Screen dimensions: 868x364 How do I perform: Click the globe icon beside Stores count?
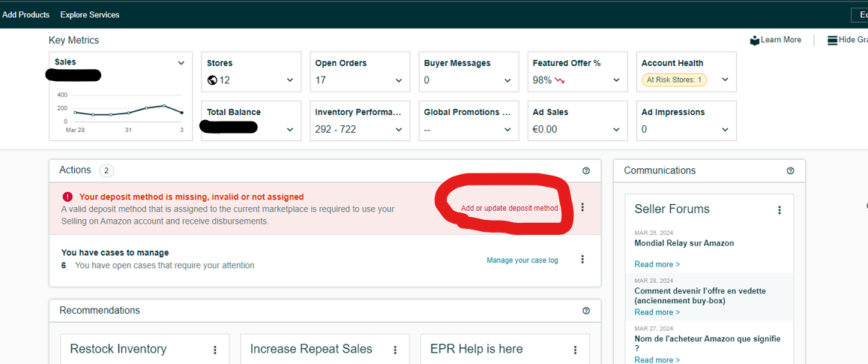[x=212, y=80]
